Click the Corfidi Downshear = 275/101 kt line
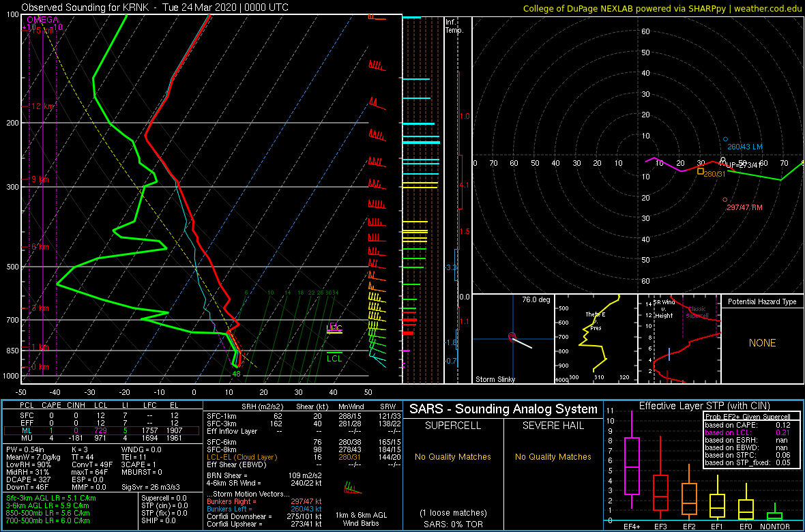The width and height of the screenshot is (805, 532). pos(264,516)
